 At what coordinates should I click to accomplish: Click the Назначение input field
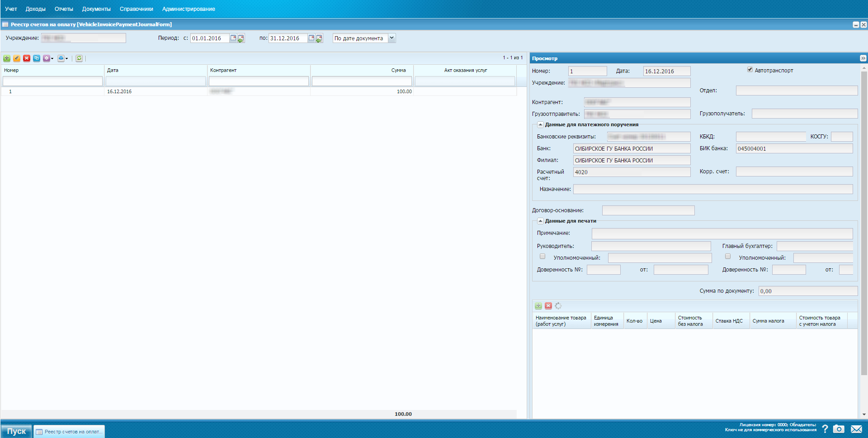713,189
